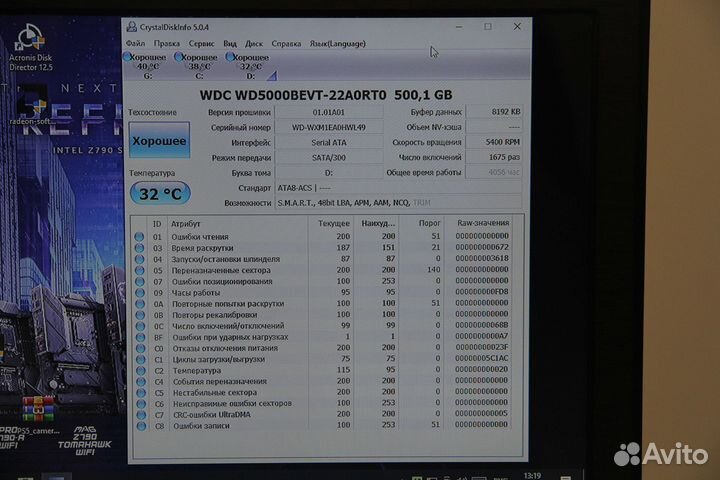Click the serial number field WD-WXM1EA0HWL49
Image resolution: width=720 pixels, height=480 pixels.
(329, 127)
